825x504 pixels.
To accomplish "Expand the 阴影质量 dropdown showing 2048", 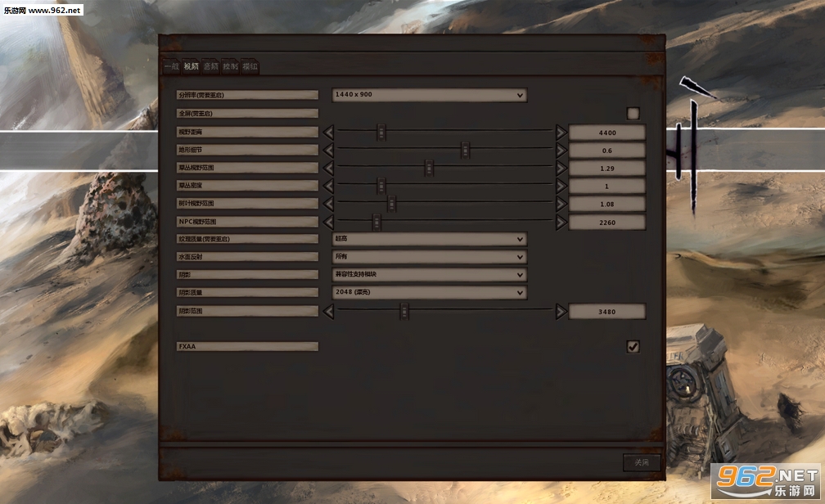I will point(430,293).
